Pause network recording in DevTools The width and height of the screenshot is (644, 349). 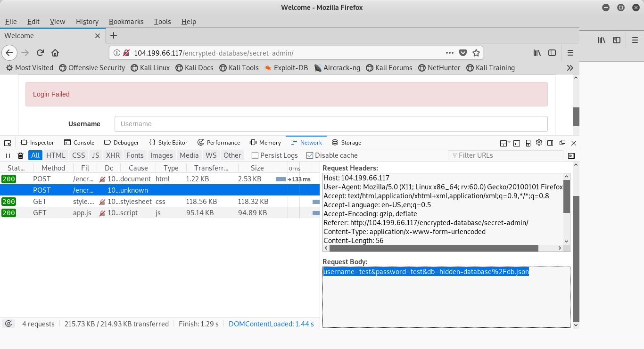[x=8, y=155]
